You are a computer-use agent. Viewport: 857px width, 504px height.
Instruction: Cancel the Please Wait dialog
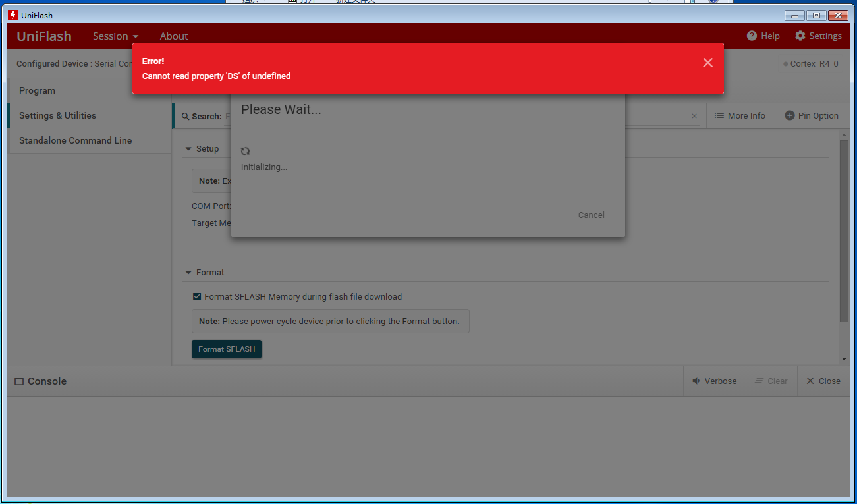tap(591, 215)
